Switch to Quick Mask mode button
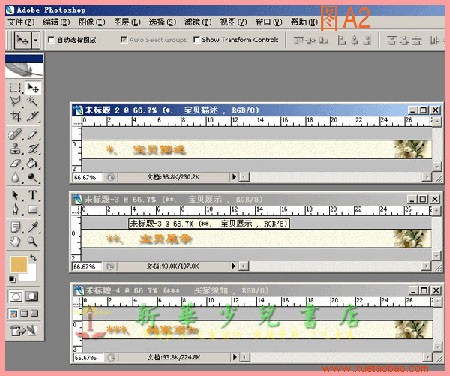Viewport: 450px width, 376px height. [32, 296]
